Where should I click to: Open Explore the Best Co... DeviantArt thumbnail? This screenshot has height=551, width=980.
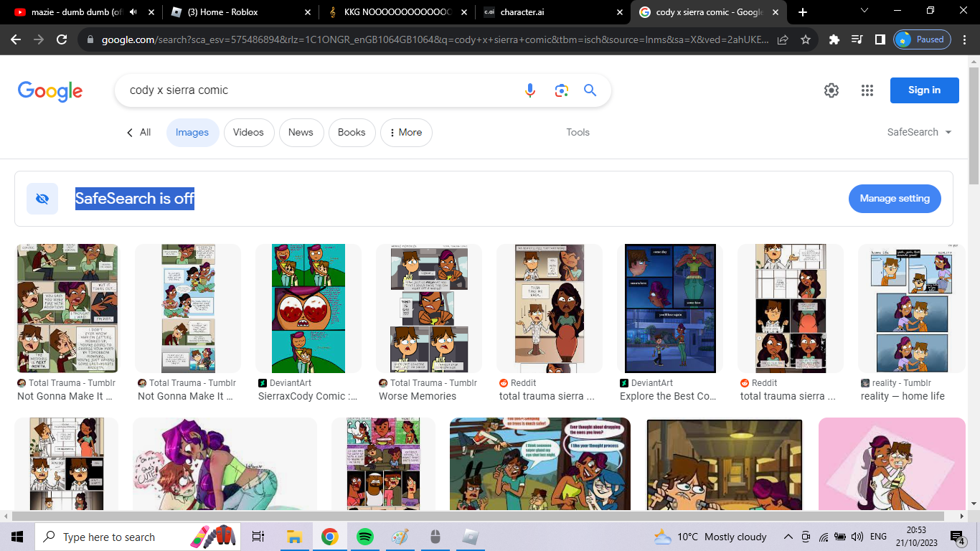coord(670,309)
